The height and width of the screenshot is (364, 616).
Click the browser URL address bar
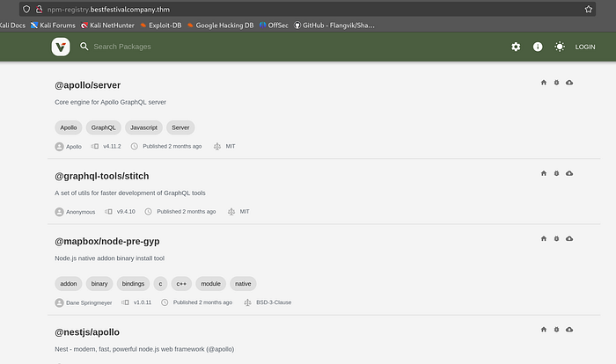(x=307, y=9)
